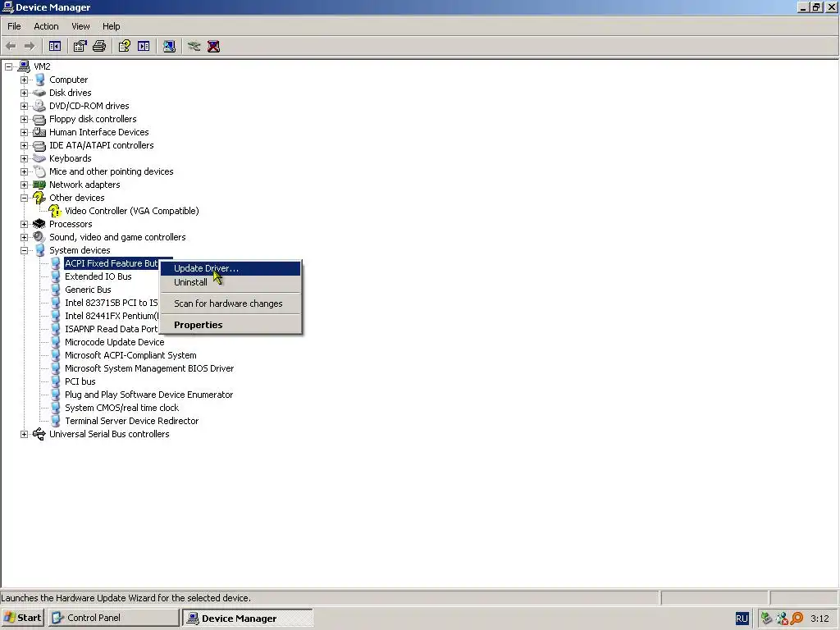The height and width of the screenshot is (630, 840).
Task: Open the File menu
Action: click(x=14, y=26)
